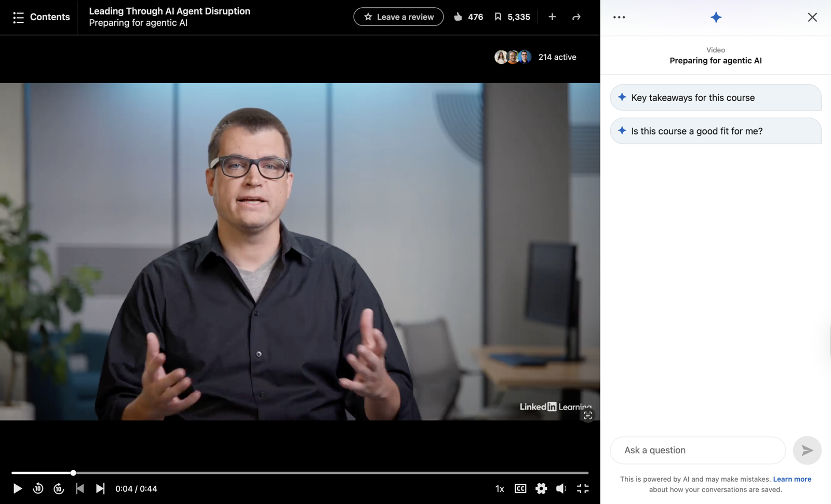Click the video progress bar scrubber

pyautogui.click(x=73, y=473)
